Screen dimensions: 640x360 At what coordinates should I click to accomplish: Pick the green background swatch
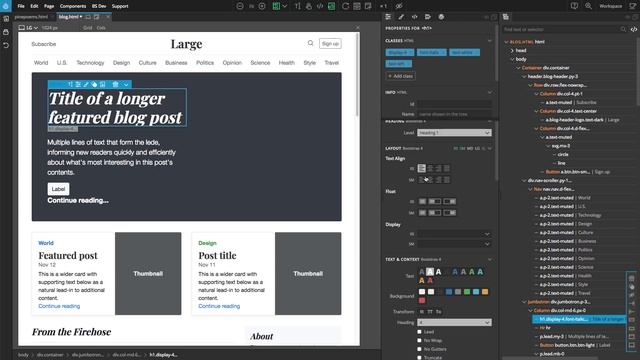coord(467,291)
